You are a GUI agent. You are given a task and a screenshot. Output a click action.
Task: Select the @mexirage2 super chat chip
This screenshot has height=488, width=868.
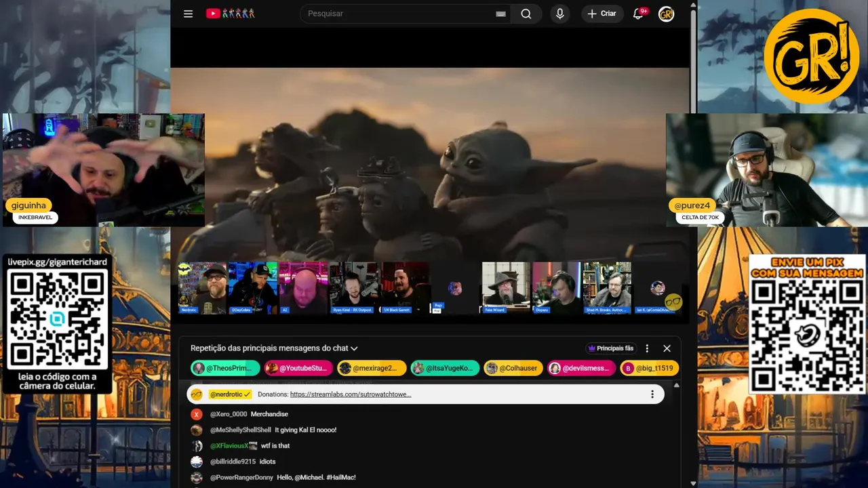click(x=372, y=368)
